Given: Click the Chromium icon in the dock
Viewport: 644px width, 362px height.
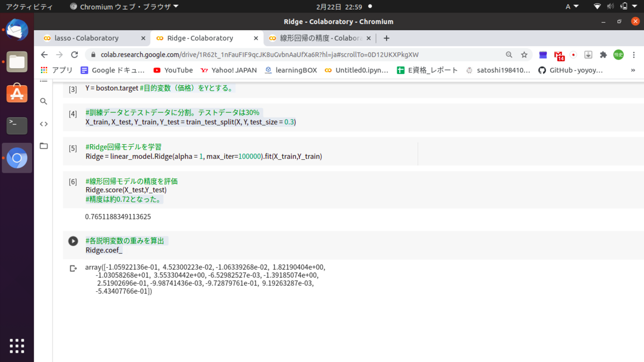Looking at the screenshot, I should 17,158.
